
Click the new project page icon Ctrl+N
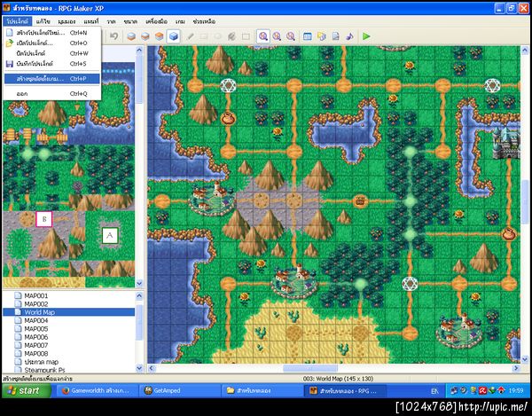10,33
